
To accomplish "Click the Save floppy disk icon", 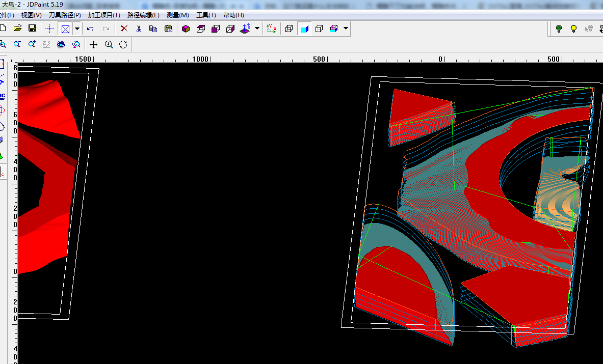I will coord(32,29).
